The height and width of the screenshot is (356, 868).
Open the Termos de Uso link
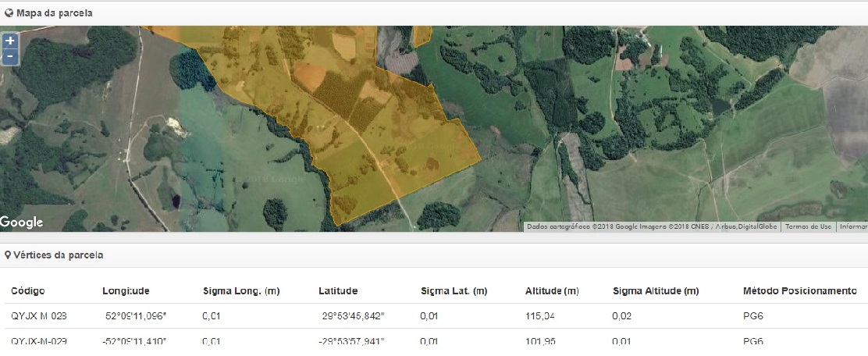coord(808,226)
